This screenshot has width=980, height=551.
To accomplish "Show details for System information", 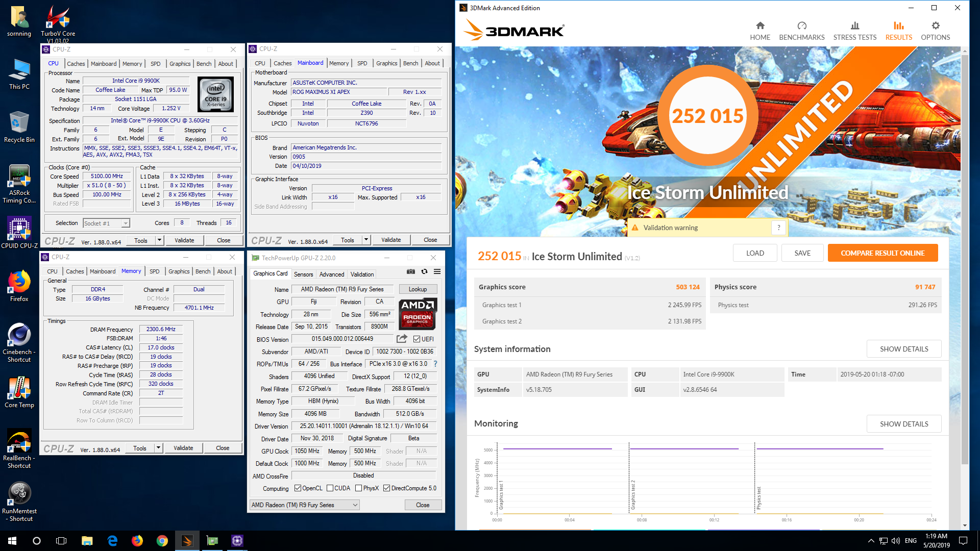I will coord(903,349).
